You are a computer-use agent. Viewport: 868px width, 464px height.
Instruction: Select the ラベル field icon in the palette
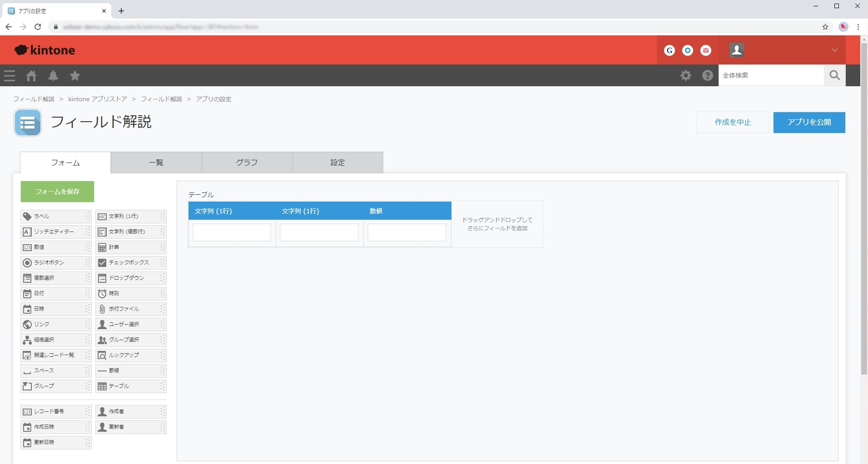point(27,217)
